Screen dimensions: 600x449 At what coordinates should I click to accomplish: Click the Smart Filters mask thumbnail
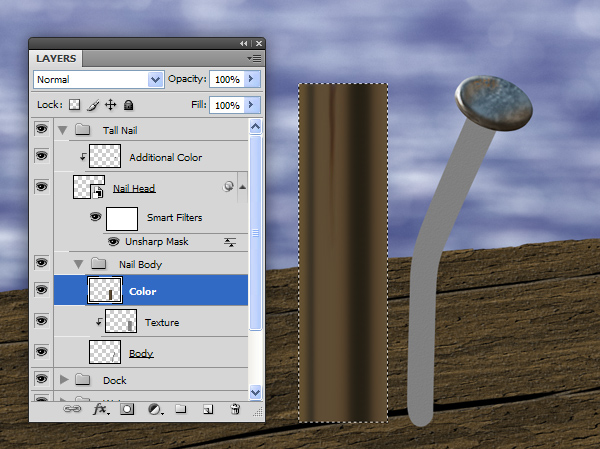coord(122,219)
